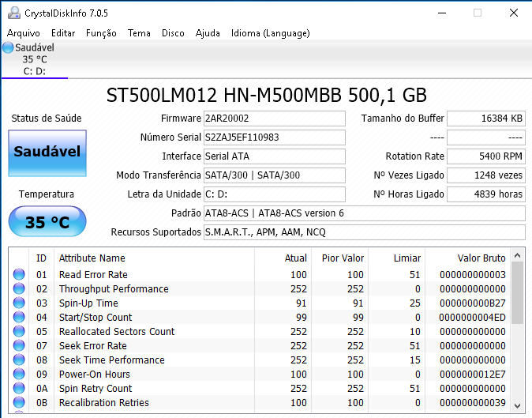Screen dimensions: 532x418
Task: Click the ID column header
Action: coord(41,258)
